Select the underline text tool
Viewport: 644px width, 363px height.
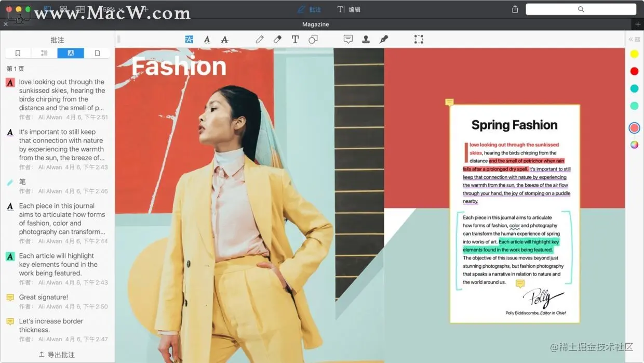click(207, 40)
